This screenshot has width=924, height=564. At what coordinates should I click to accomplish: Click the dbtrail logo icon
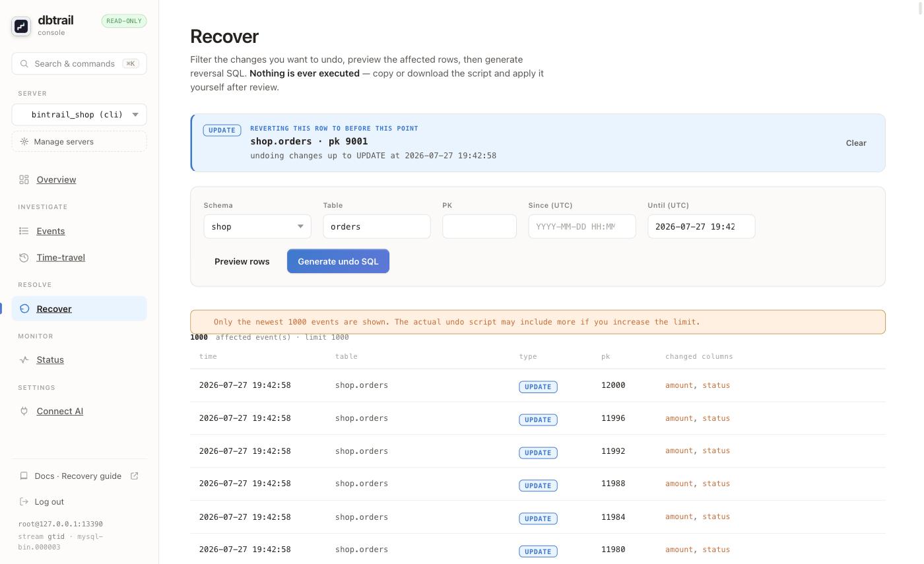(21, 26)
